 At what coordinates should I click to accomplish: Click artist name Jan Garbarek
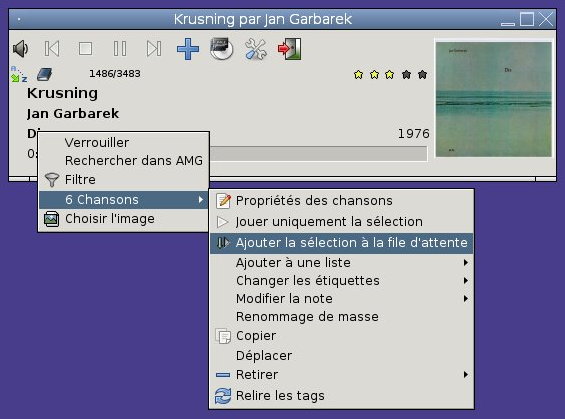pyautogui.click(x=73, y=113)
